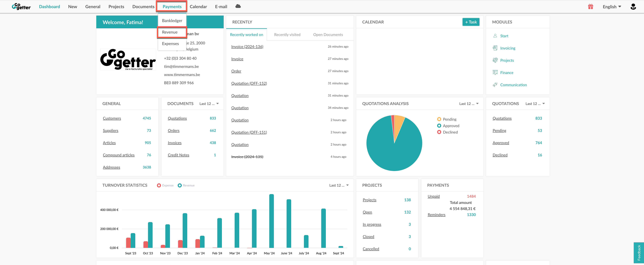Screen dimensions: 644x265
Task: Open Customers link in General
Action: pyautogui.click(x=112, y=118)
